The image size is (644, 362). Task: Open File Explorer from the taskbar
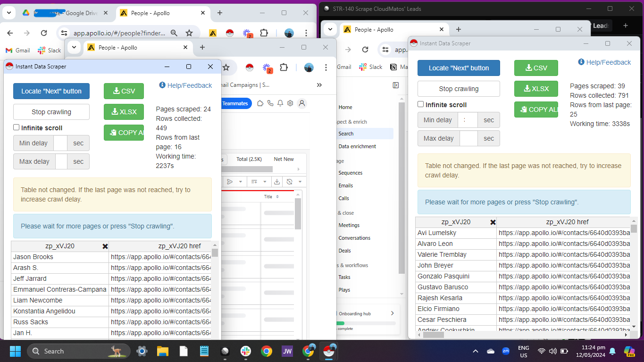coord(162,351)
